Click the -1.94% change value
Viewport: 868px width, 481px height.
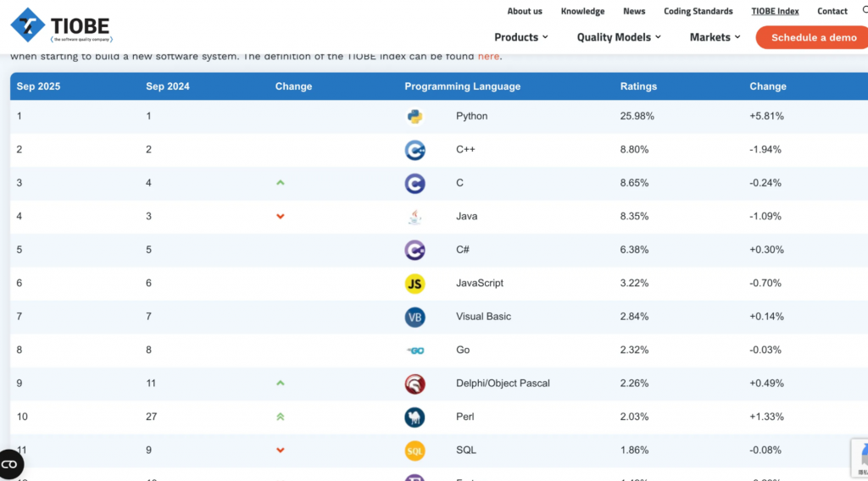765,149
